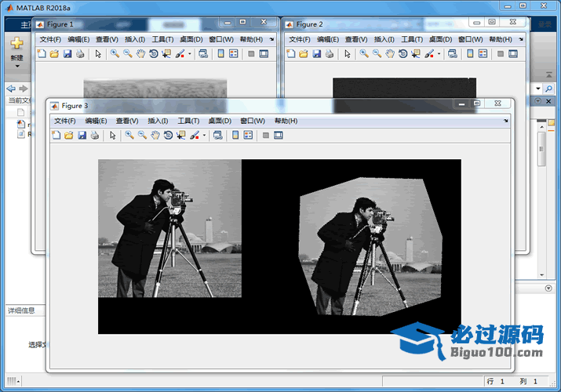561x392 pixels.
Task: Save icon in Figure 1 toolbar
Action: coord(67,53)
